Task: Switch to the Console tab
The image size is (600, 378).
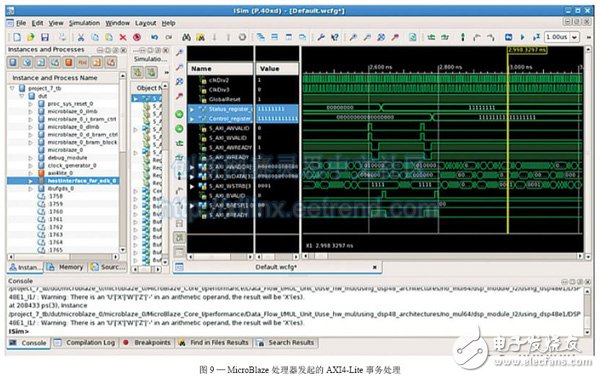Action: [29, 343]
